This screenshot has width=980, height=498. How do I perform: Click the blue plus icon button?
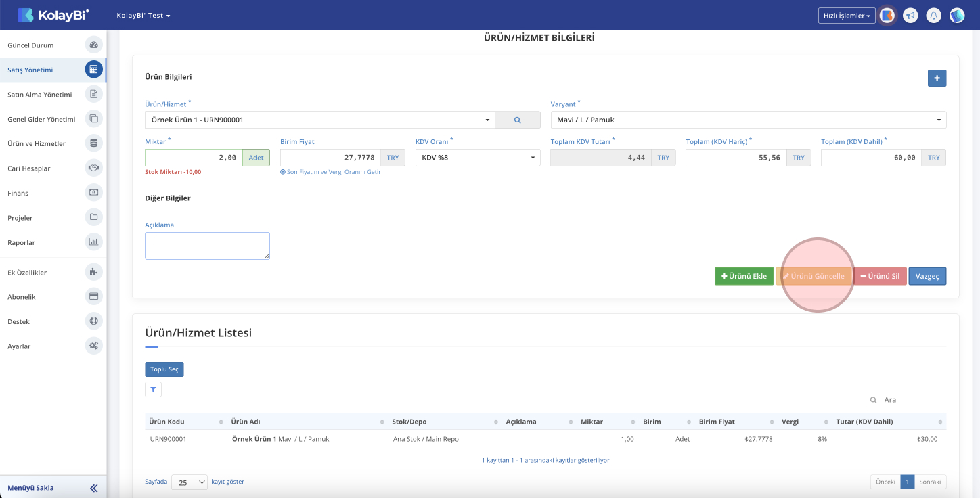[x=937, y=78]
